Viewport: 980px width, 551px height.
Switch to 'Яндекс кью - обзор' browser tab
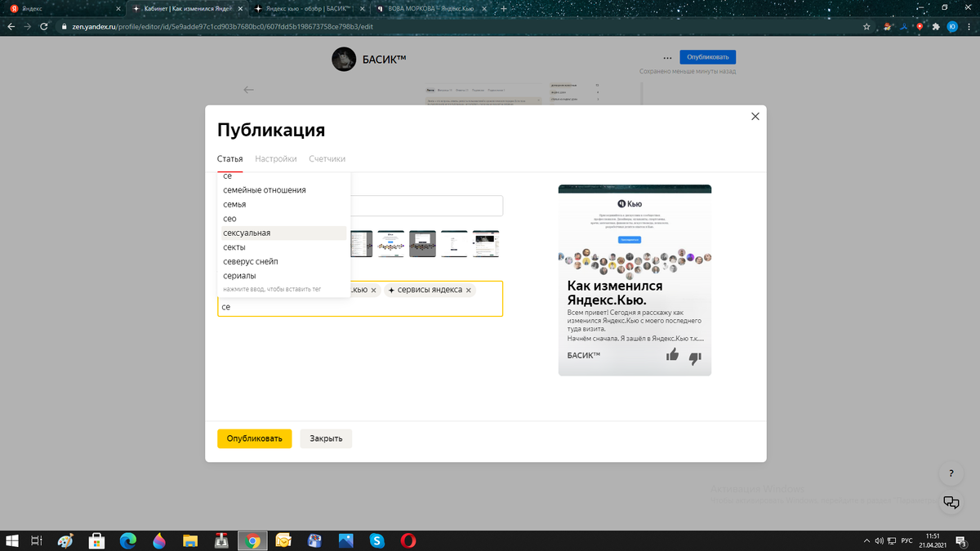click(x=310, y=8)
